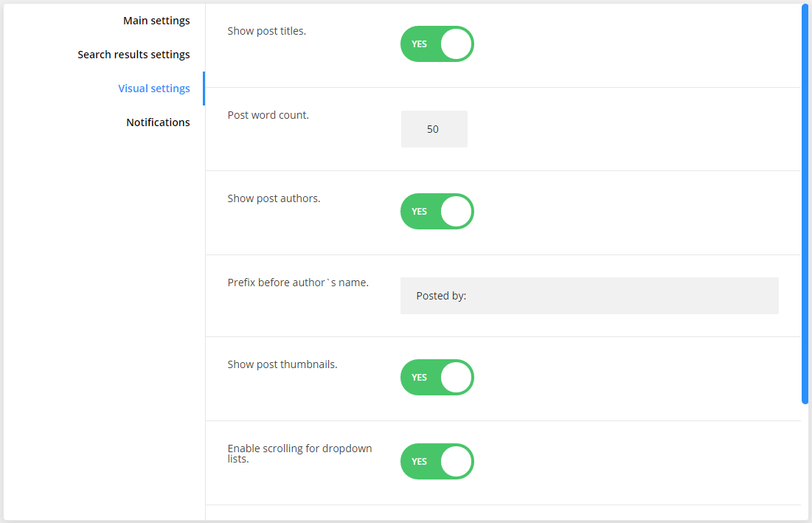Select the Visual settings tab
Screen dimensions: 812x523
click(154, 89)
